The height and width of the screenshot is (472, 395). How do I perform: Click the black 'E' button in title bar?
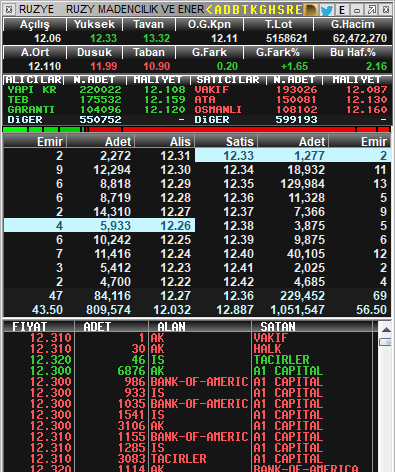(x=342, y=10)
